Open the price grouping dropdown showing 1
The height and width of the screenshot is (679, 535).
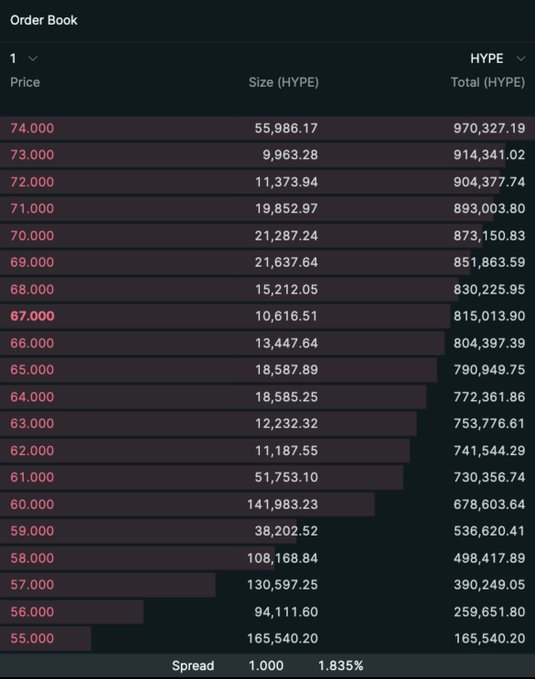coord(23,58)
